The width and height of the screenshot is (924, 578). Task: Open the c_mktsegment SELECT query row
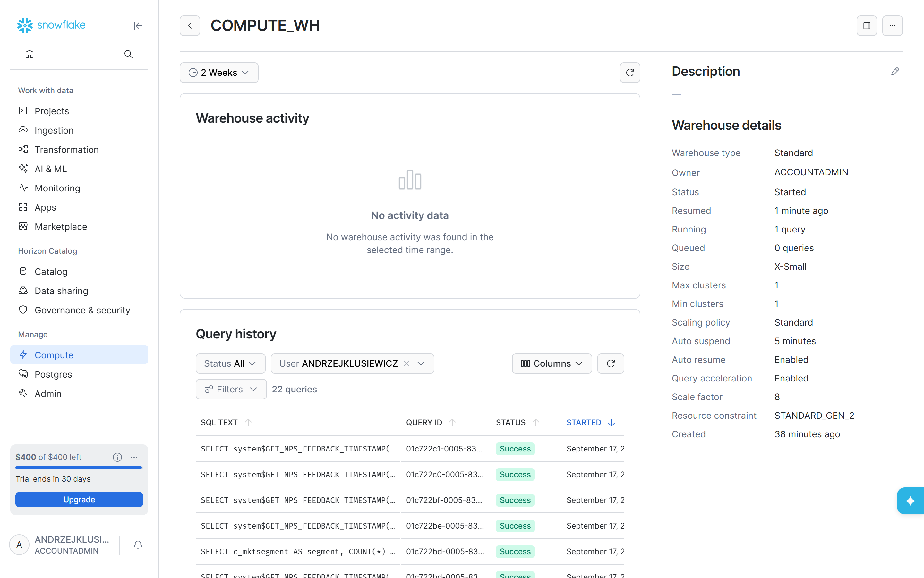pyautogui.click(x=410, y=552)
